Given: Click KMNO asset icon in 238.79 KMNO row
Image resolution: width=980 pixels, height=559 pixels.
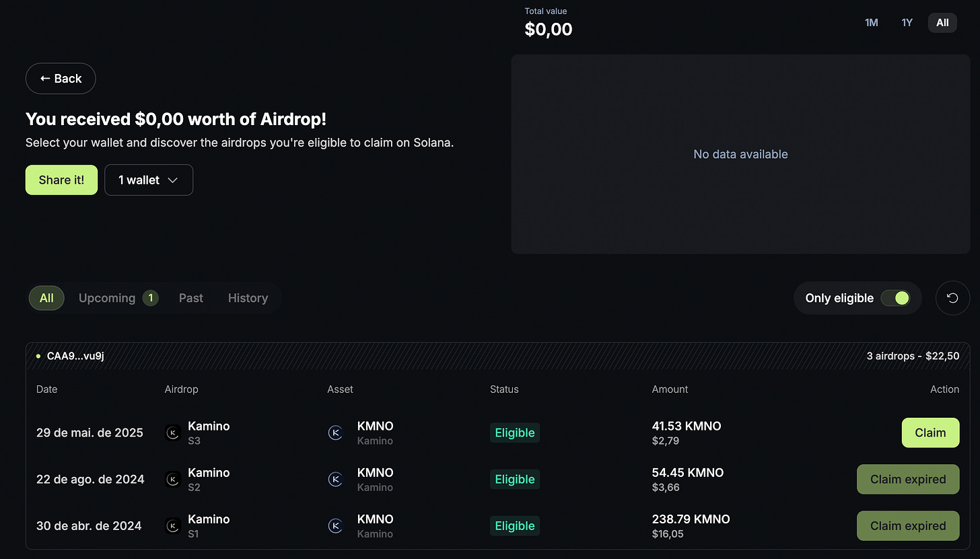Looking at the screenshot, I should point(335,526).
